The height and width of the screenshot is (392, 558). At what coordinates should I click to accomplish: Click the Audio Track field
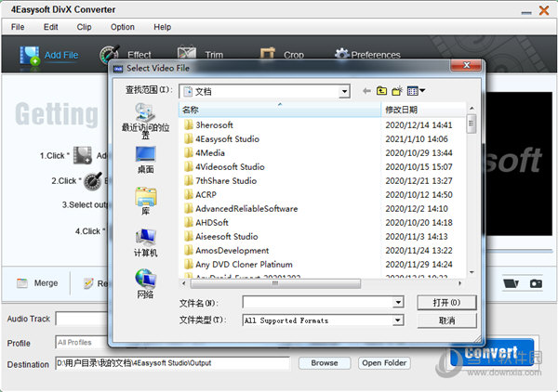pos(82,319)
